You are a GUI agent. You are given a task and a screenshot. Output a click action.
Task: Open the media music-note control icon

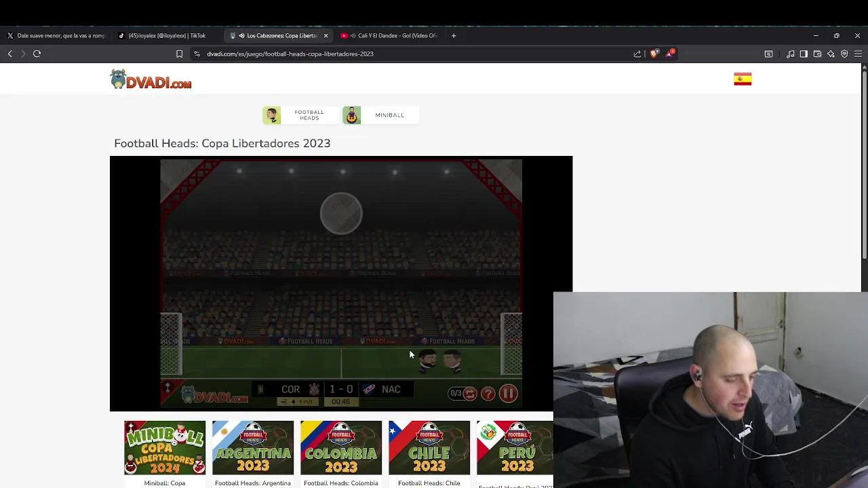pyautogui.click(x=790, y=54)
